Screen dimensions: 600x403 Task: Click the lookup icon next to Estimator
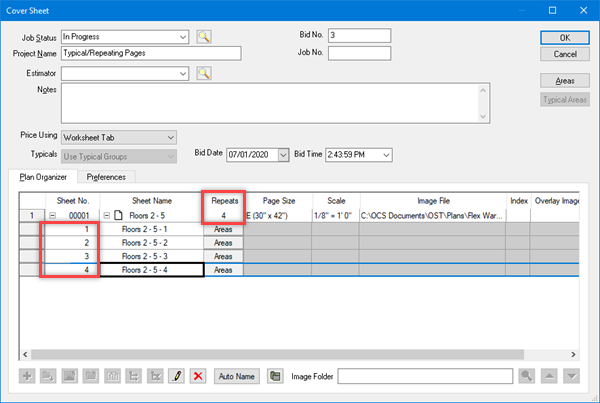point(204,73)
